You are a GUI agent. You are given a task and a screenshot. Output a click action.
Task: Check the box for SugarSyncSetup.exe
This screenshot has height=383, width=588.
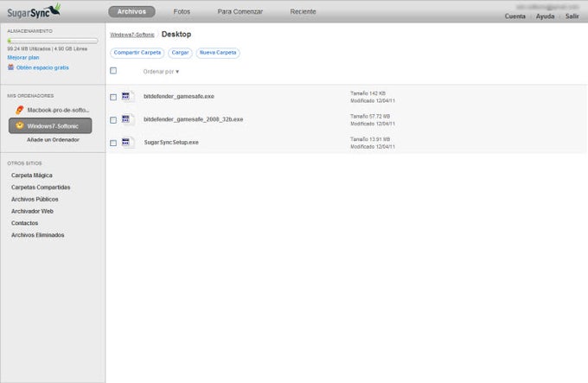coord(113,143)
